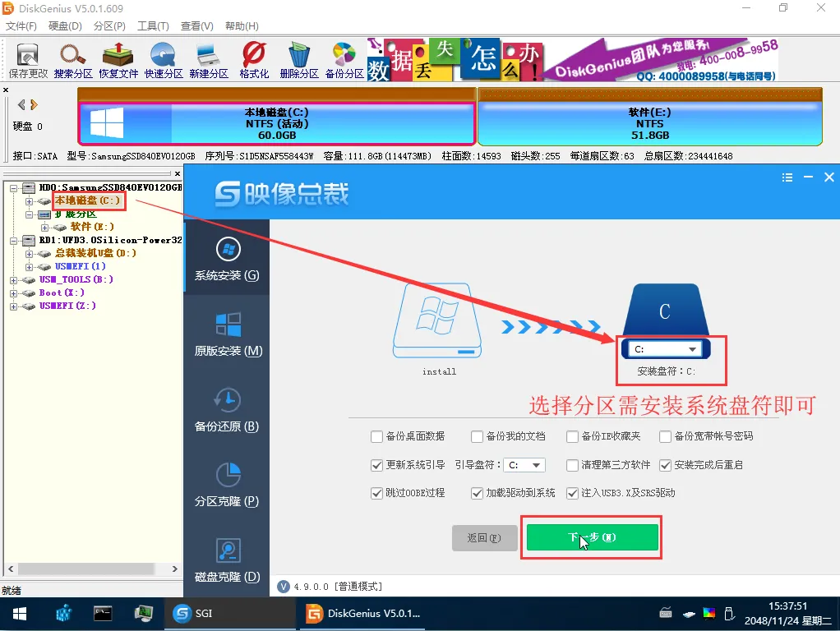Toggle the 跳过OOBE过程 checkbox
The width and height of the screenshot is (840, 631).
pos(377,493)
